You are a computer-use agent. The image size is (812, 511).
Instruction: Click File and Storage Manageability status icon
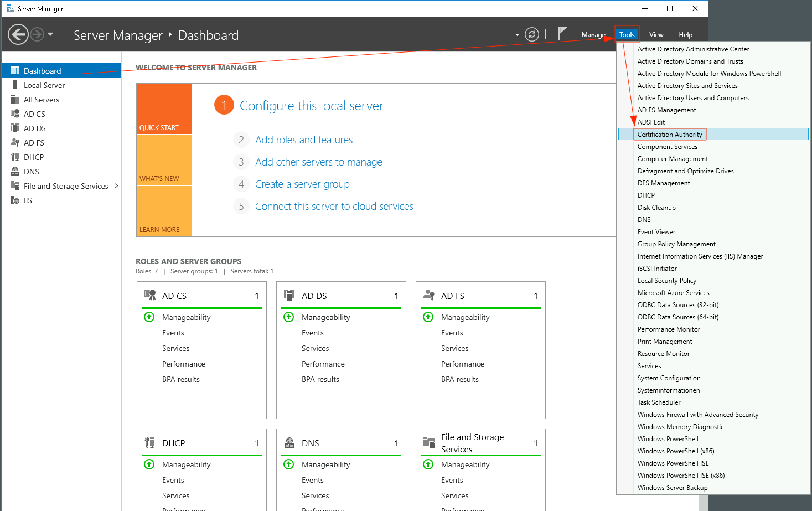pyautogui.click(x=428, y=464)
